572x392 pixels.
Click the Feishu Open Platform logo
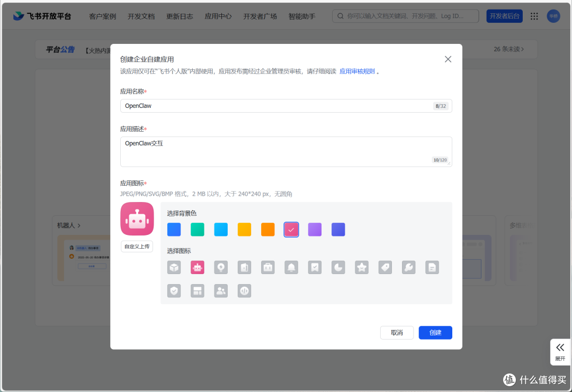click(x=42, y=16)
